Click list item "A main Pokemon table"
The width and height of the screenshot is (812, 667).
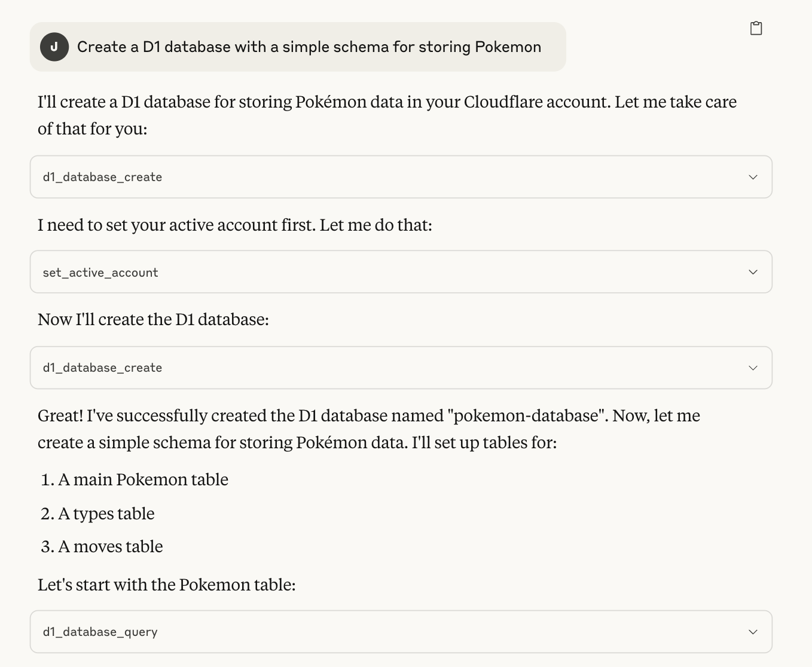(x=143, y=479)
